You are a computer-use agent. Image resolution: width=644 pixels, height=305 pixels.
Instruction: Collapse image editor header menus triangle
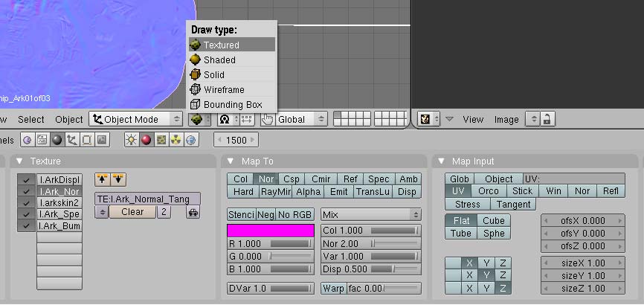pyautogui.click(x=449, y=120)
